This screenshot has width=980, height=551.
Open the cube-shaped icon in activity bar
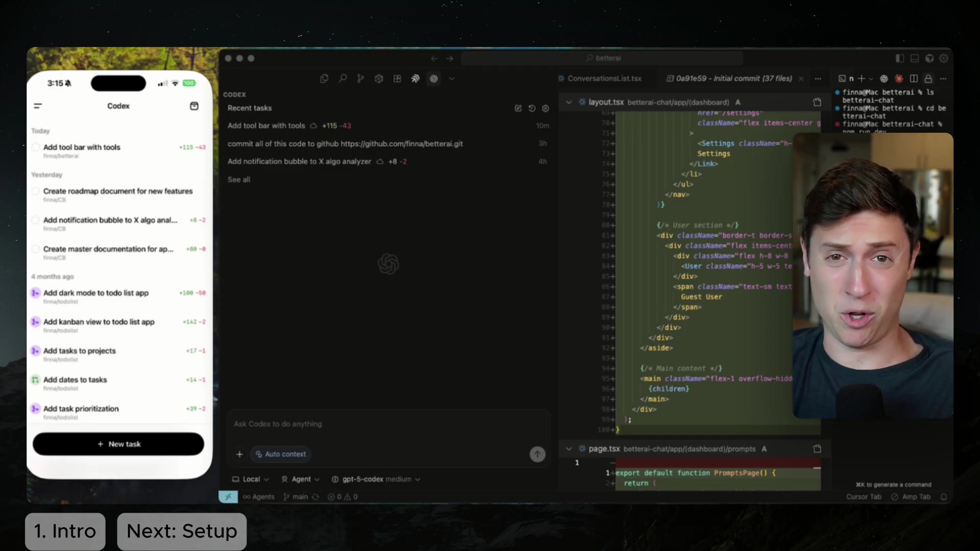(x=379, y=79)
